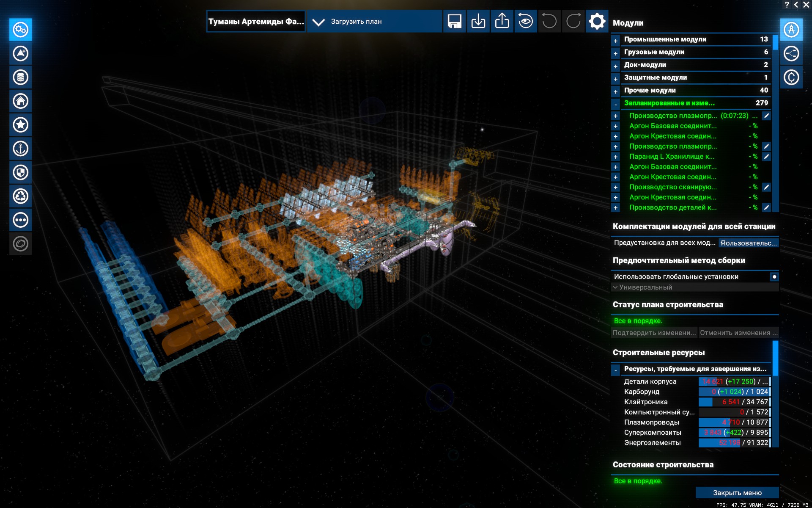The width and height of the screenshot is (812, 508).
Task: Collapse 'Запланированные и изме...' category
Action: pos(616,104)
